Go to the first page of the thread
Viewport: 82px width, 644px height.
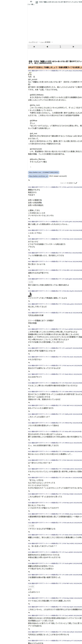click(x=34, y=47)
